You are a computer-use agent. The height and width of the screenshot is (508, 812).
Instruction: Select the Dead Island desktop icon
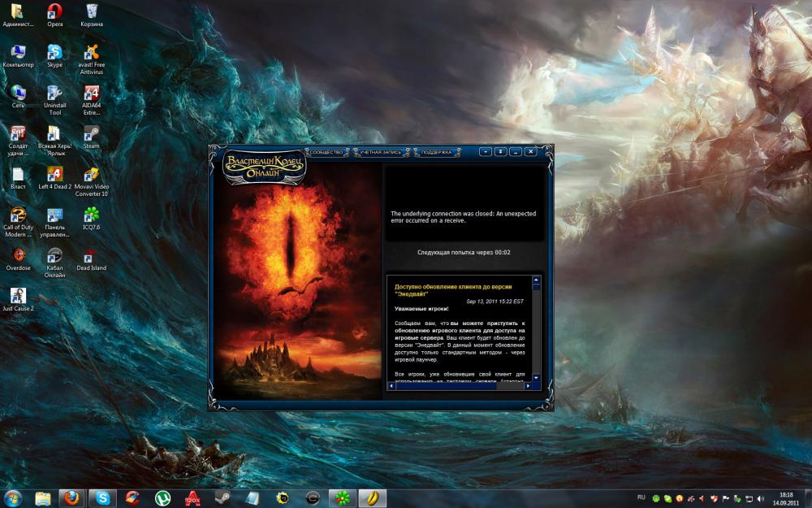(92, 259)
